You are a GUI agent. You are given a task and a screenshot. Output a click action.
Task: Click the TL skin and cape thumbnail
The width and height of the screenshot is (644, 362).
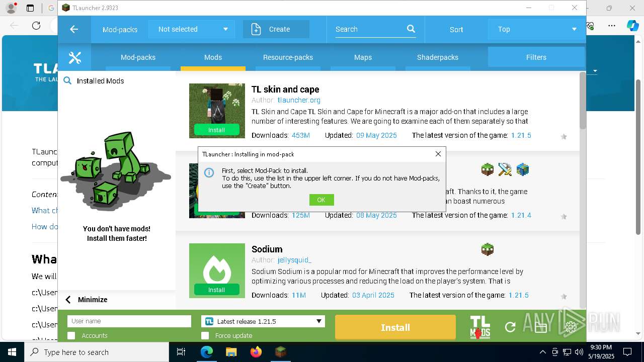pos(217,111)
